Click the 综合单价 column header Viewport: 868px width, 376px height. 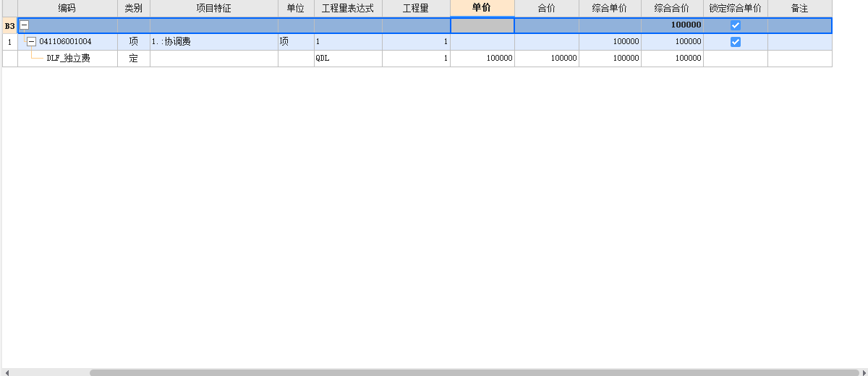[610, 8]
